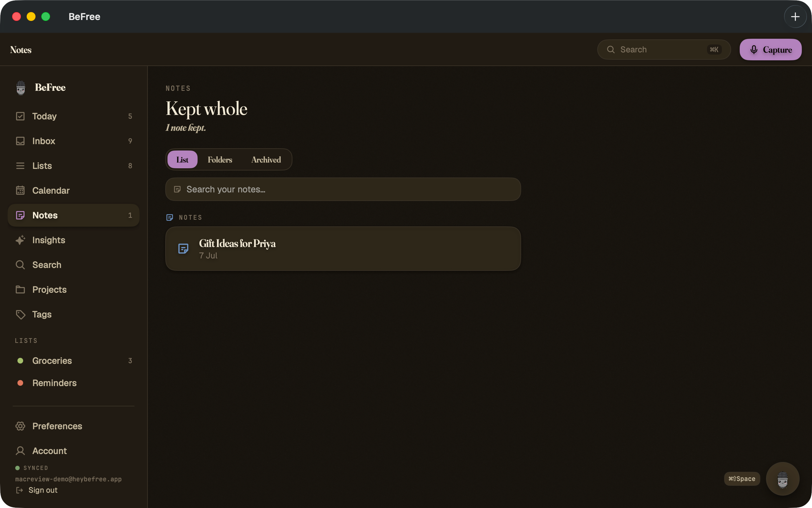Click the Today count badge 5
This screenshot has height=508, width=812.
coord(130,116)
